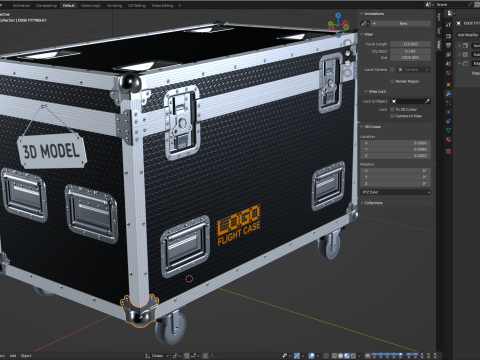This screenshot has height=360, width=480.
Task: Open the Texture properties tab
Action: coord(449,151)
